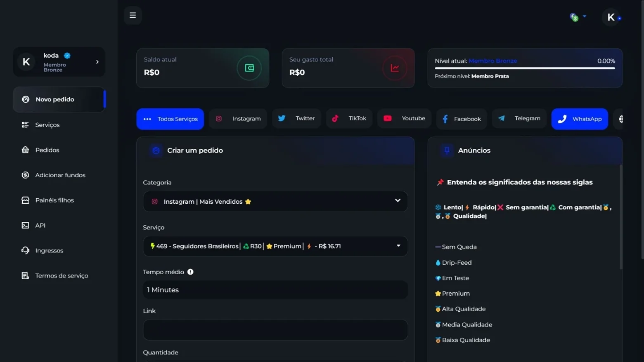Filter services by Youtube
Screen dimensions: 644x362
[404, 118]
